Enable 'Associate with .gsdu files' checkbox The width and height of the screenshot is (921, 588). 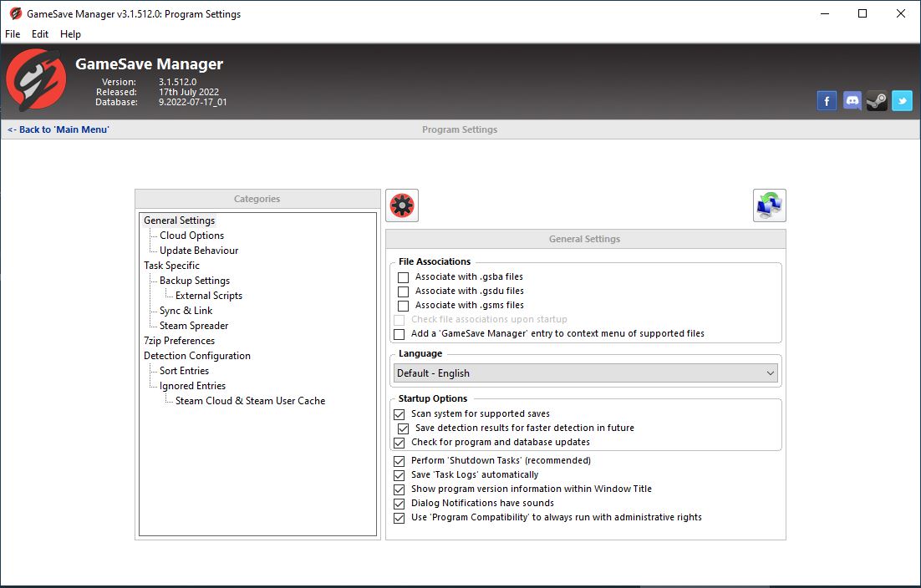(403, 291)
